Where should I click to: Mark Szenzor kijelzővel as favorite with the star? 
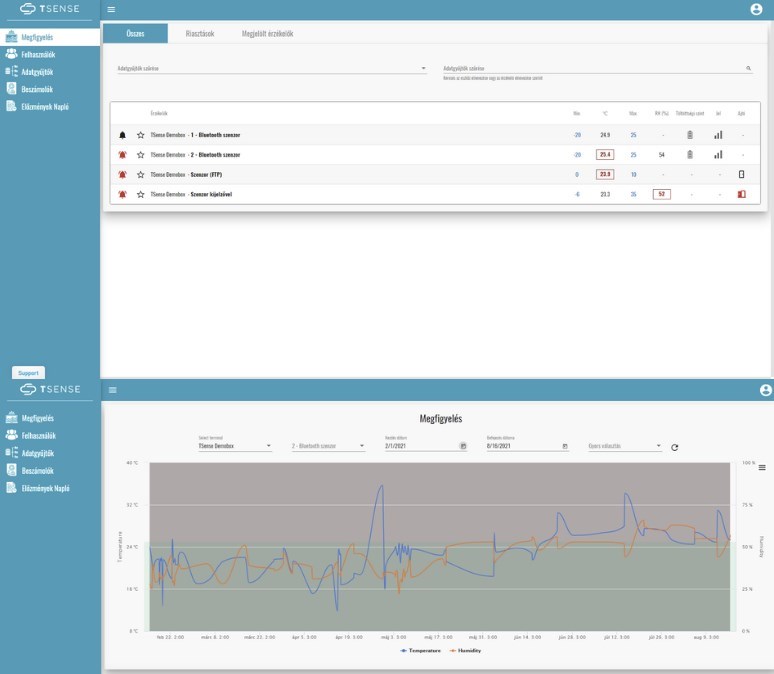tap(141, 194)
